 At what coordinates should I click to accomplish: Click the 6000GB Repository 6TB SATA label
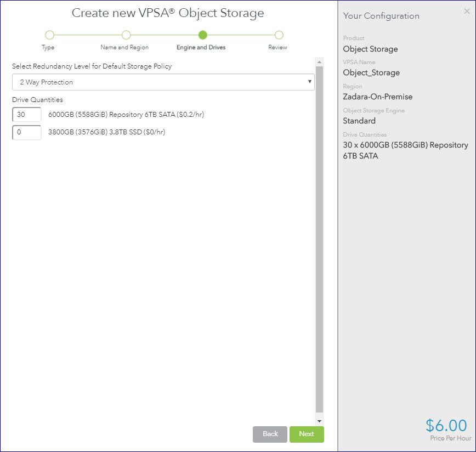click(x=126, y=115)
